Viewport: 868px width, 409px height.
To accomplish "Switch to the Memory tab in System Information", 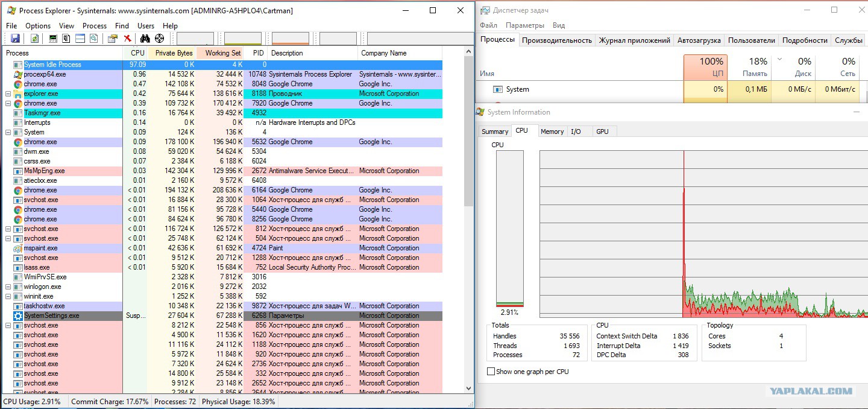I will click(552, 132).
